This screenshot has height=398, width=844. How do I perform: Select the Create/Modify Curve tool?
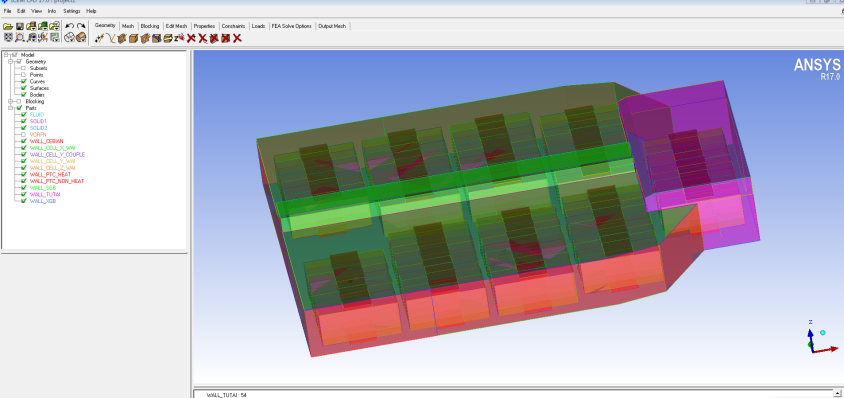point(110,38)
